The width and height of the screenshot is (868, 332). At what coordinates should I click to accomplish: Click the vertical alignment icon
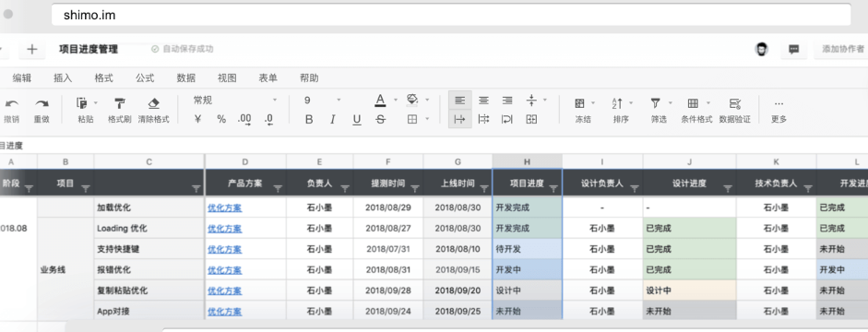[x=531, y=101]
